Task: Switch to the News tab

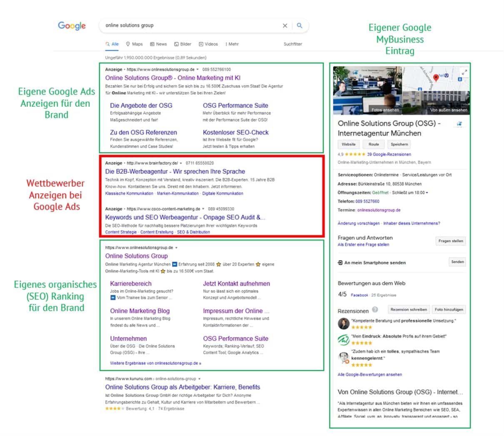Action: (x=158, y=44)
